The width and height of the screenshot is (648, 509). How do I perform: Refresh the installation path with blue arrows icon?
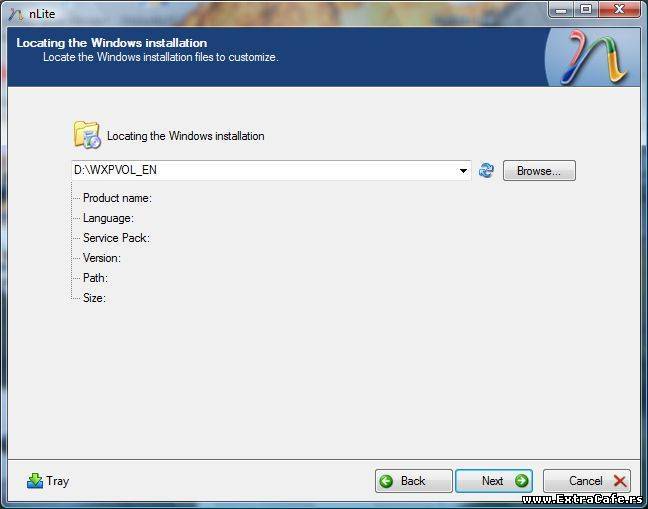point(486,171)
